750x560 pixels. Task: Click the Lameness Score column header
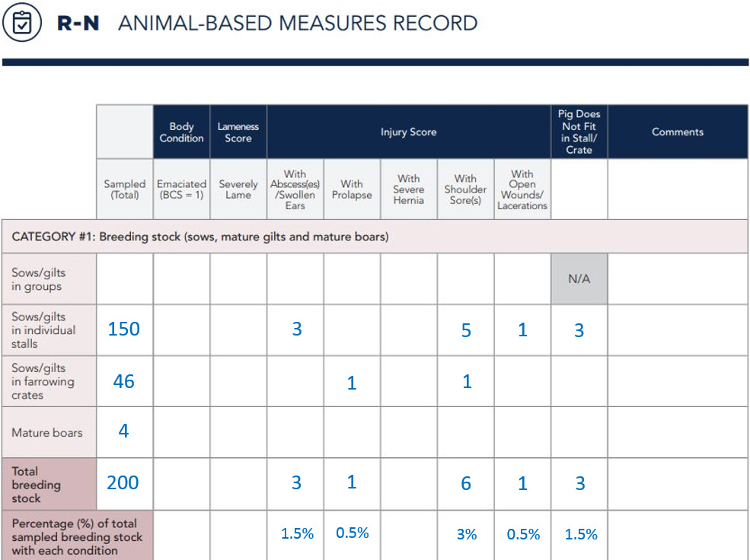click(238, 132)
